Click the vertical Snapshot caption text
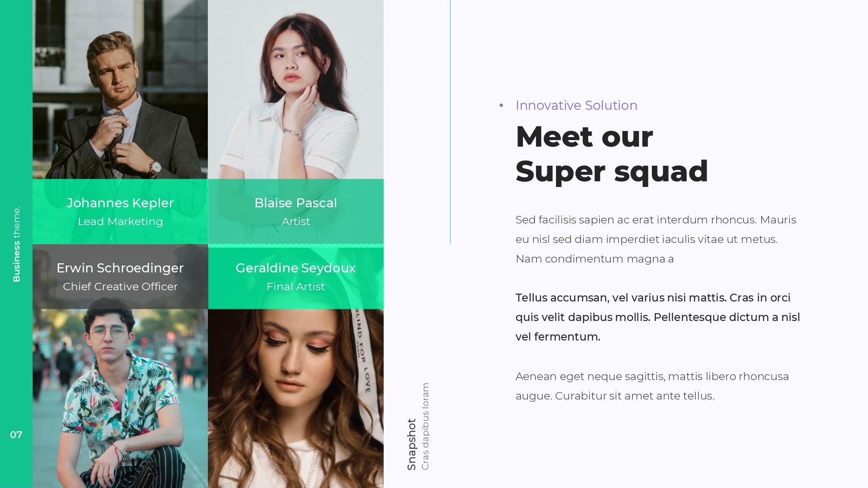 tap(412, 444)
